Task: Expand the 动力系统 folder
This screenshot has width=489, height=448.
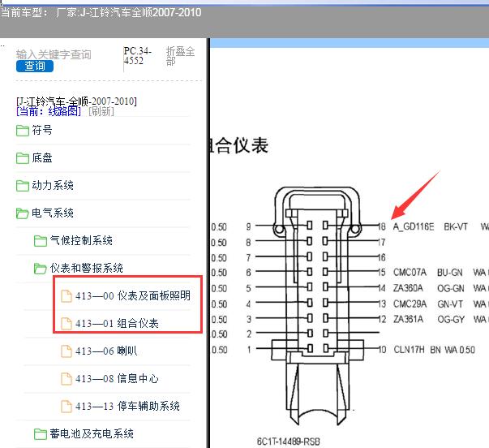Action: click(x=53, y=185)
